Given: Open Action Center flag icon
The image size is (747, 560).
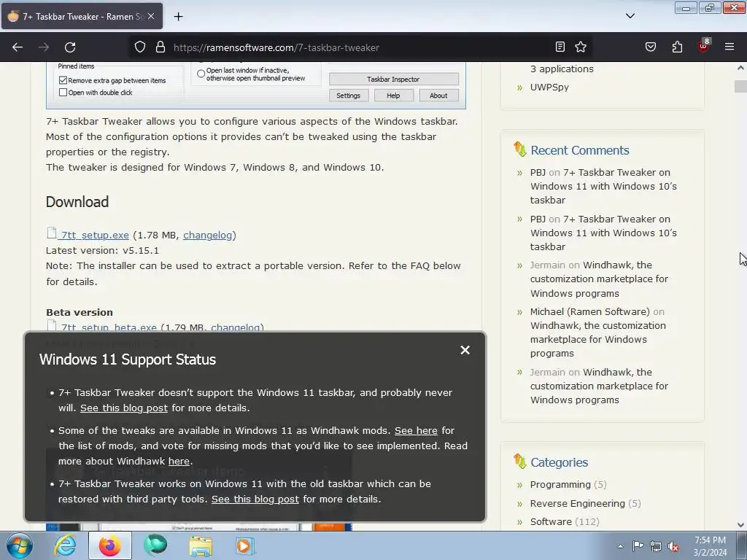Looking at the screenshot, I should [638, 546].
